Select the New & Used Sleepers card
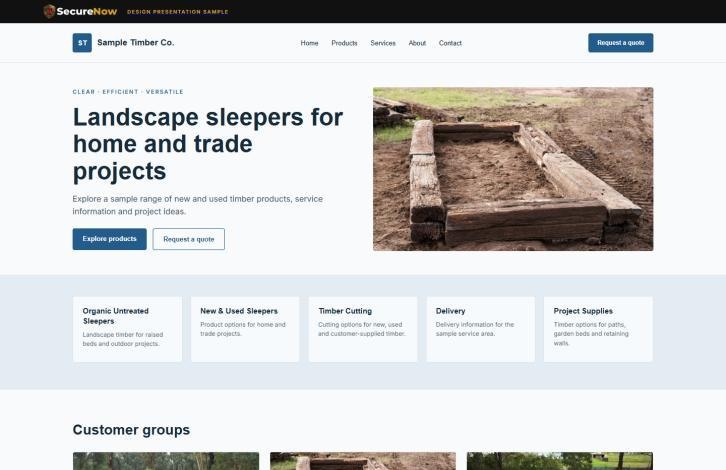726x470 pixels. (x=245, y=329)
